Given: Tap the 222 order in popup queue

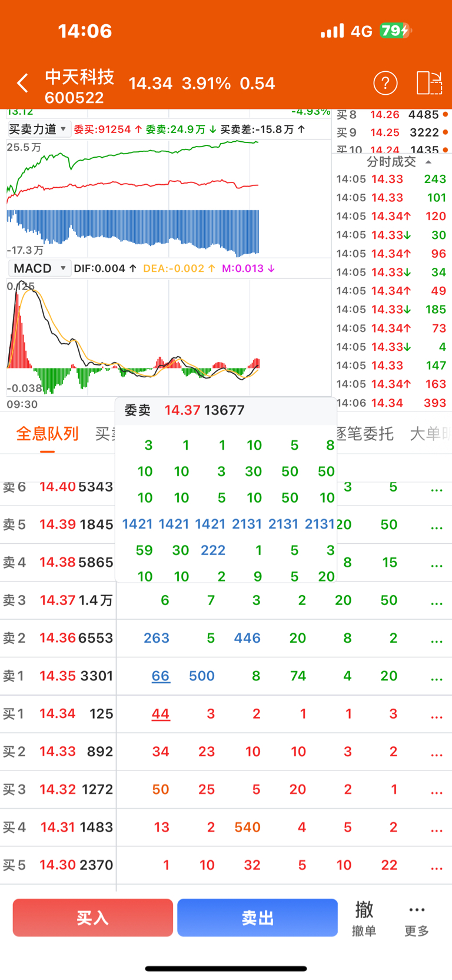Looking at the screenshot, I should pos(213,550).
